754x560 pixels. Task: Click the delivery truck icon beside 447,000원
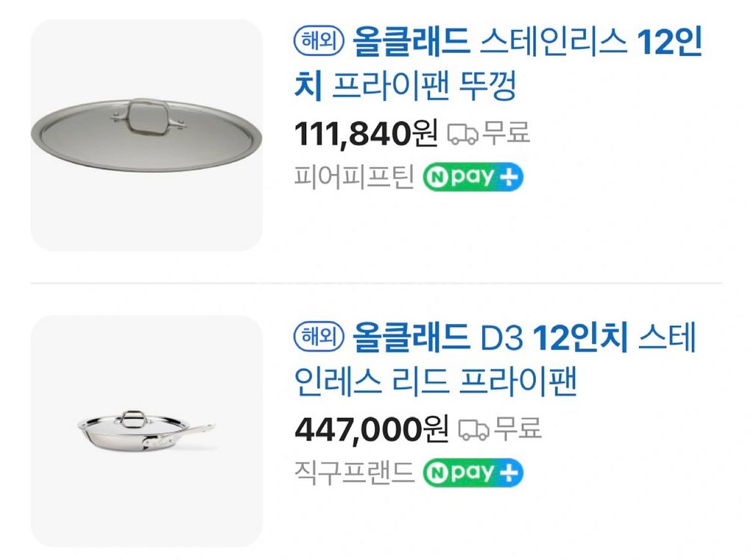tap(473, 430)
